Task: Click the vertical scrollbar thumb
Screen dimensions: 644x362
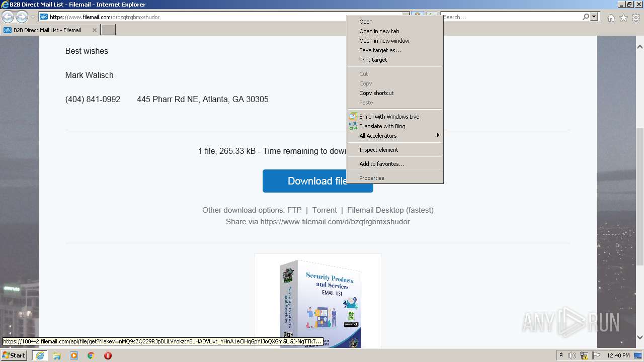Action: 640,196
